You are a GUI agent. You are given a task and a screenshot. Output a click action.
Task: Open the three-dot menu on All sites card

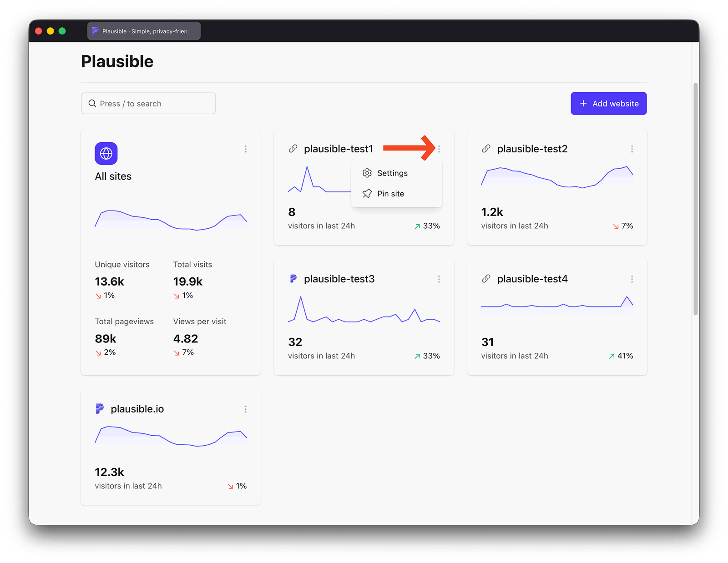pos(245,149)
